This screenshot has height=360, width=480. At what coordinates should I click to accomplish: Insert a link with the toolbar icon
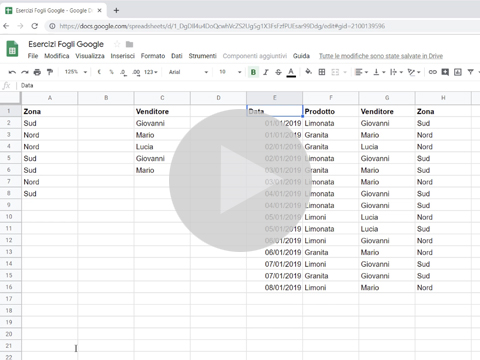coord(432,72)
